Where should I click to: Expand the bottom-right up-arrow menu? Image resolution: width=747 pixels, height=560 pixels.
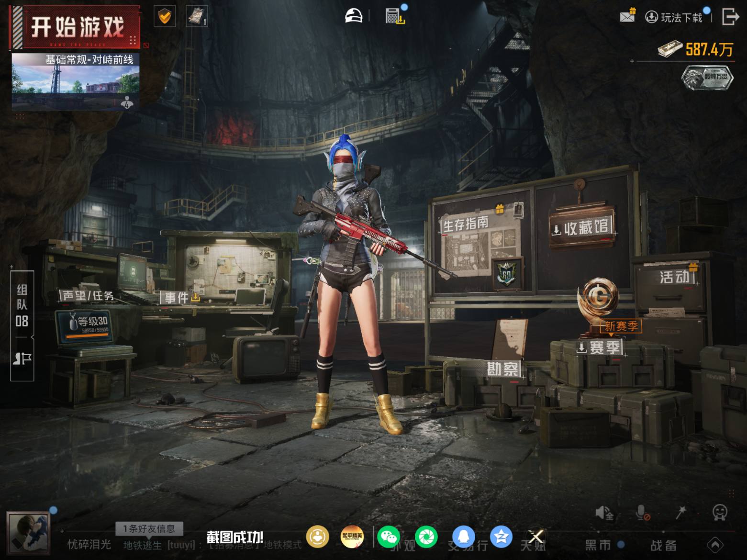(x=715, y=545)
